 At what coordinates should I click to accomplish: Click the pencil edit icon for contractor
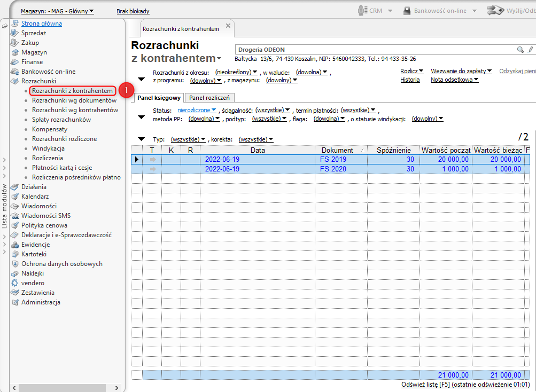point(530,50)
